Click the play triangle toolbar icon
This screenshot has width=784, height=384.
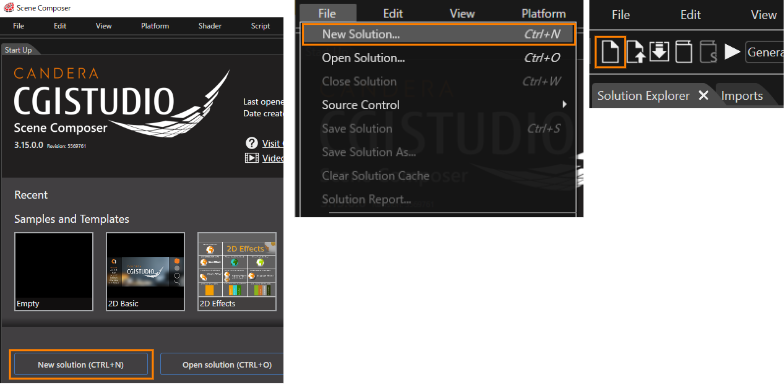(x=732, y=52)
